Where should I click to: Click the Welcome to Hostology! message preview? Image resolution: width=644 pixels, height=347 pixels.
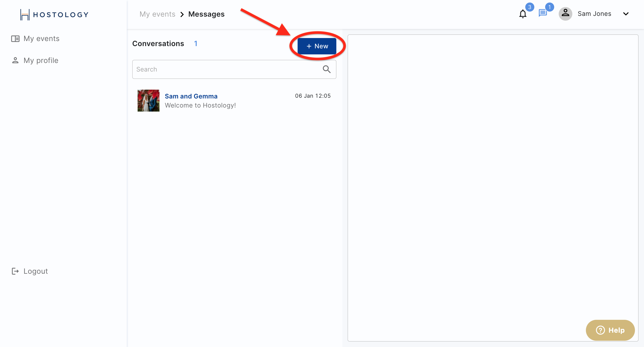(x=200, y=105)
